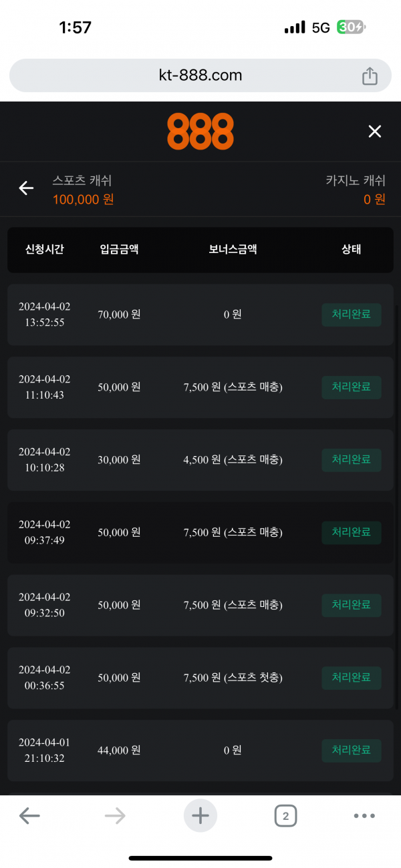
Task: Tap the battery indicator in status bar
Action: click(x=351, y=27)
